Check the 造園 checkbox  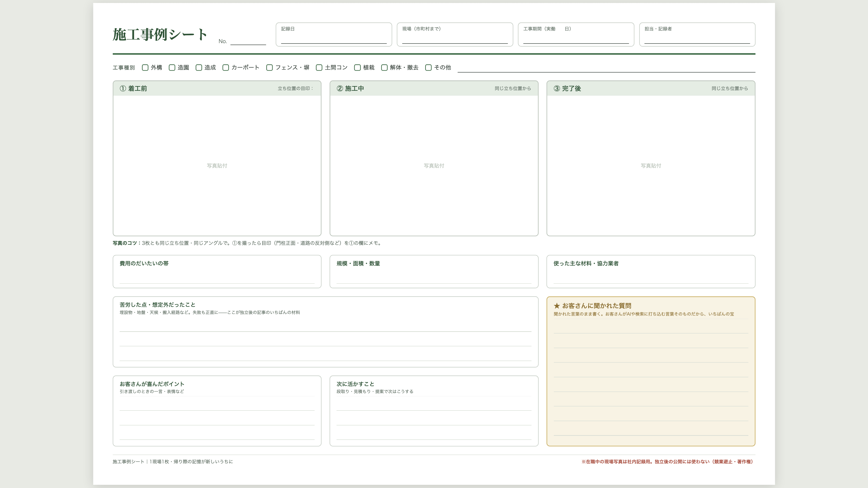(x=172, y=68)
